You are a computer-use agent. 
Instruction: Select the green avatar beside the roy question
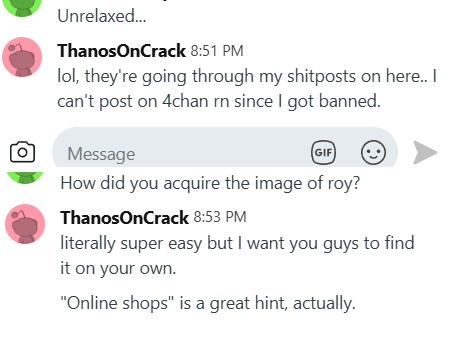[25, 178]
